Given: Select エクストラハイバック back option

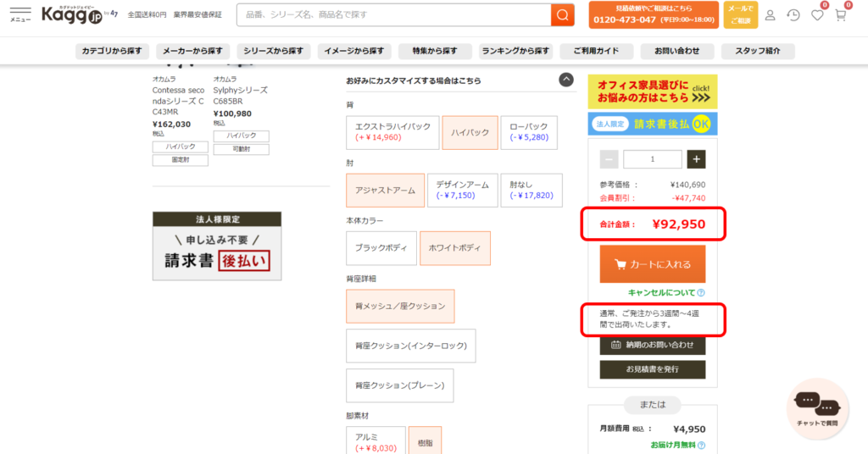Looking at the screenshot, I should coord(392,132).
